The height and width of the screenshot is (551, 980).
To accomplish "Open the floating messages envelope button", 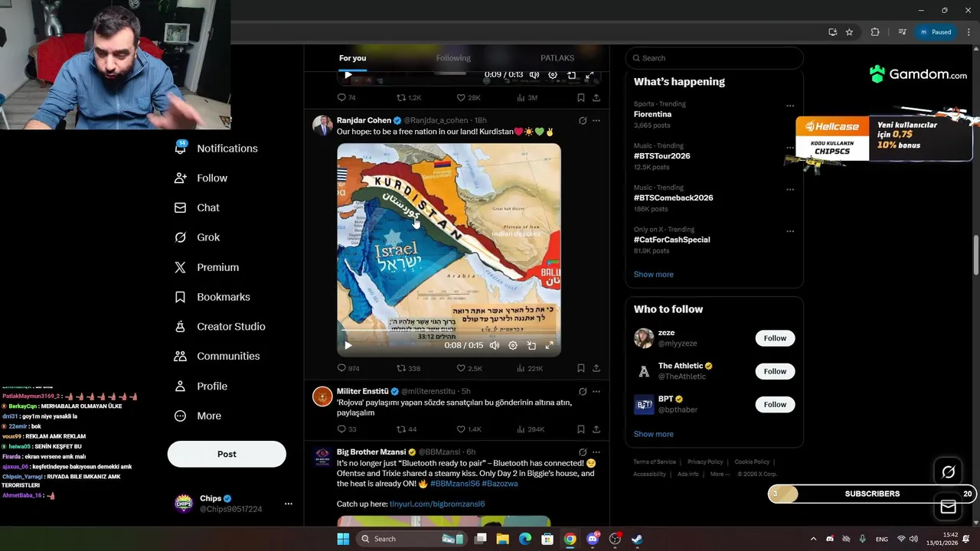I will pyautogui.click(x=948, y=507).
